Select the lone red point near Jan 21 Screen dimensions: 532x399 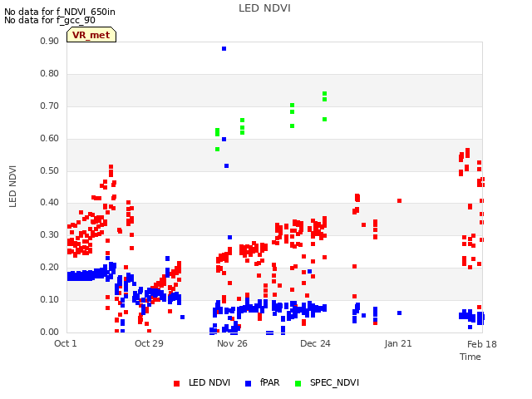399,201
